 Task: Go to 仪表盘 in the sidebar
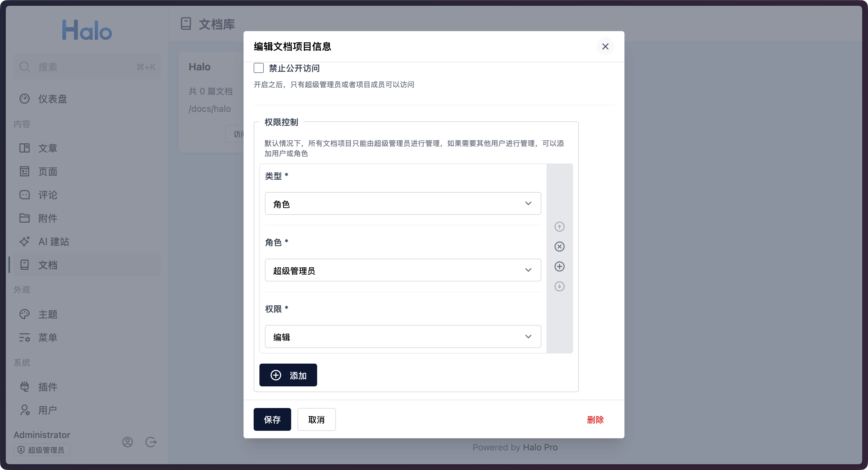(53, 99)
